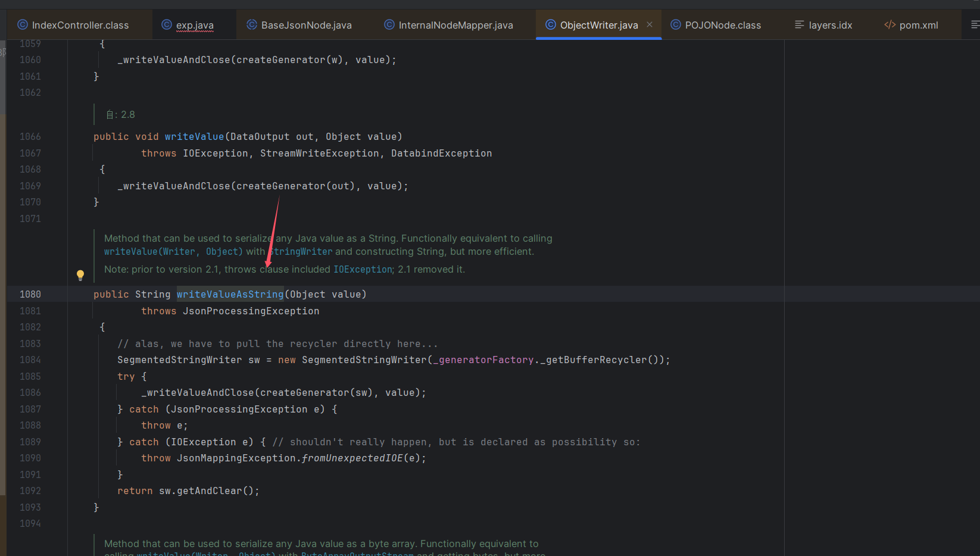Click the XML icon on pom.xml tab
Image resolution: width=980 pixels, height=556 pixels.
[x=890, y=24]
